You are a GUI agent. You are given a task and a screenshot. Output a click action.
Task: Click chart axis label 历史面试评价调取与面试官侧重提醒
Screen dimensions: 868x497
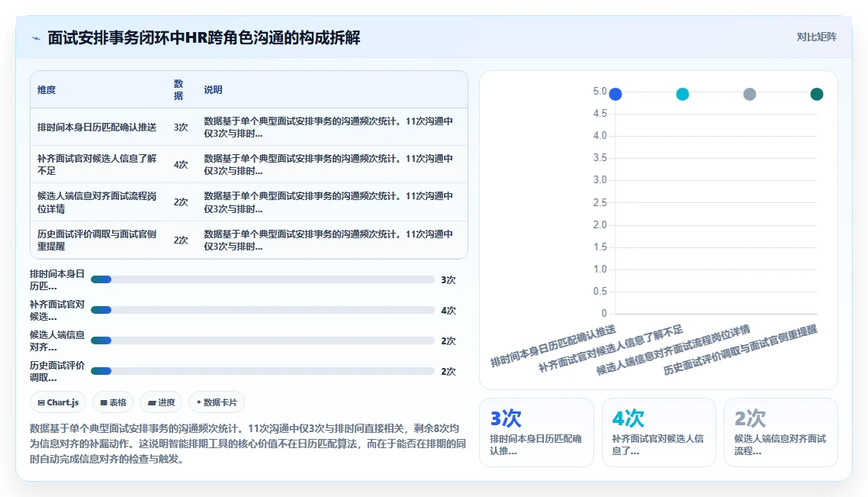pyautogui.click(x=740, y=350)
